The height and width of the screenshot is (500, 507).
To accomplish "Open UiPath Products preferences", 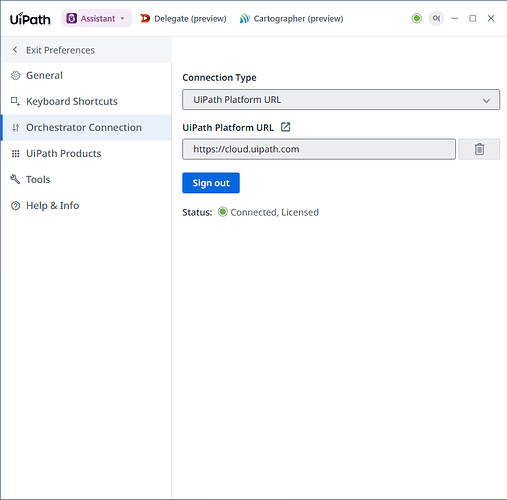I will [x=86, y=153].
